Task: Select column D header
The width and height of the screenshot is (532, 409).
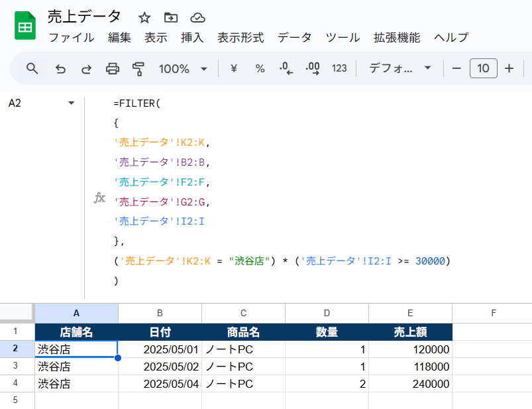Action: [327, 313]
